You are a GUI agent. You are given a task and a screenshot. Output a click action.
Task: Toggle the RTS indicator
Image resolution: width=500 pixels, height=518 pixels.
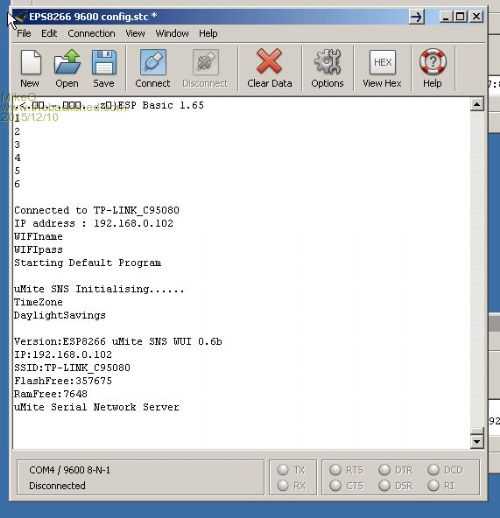(x=335, y=470)
